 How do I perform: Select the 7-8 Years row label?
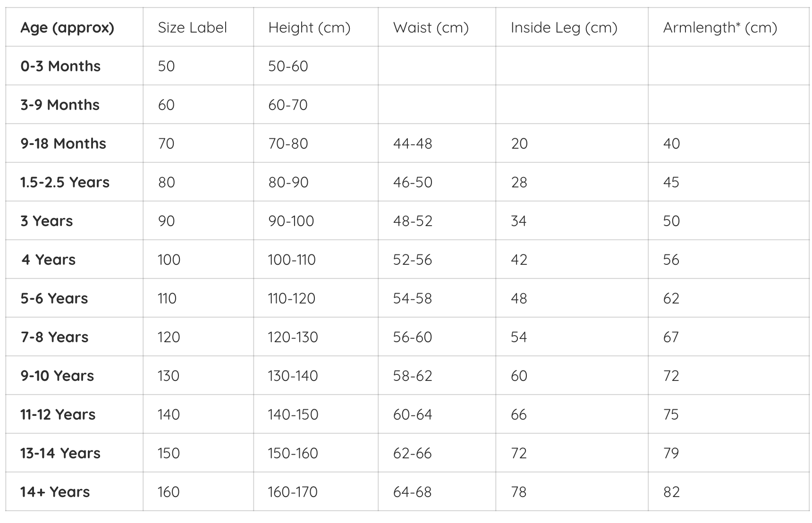point(54,337)
